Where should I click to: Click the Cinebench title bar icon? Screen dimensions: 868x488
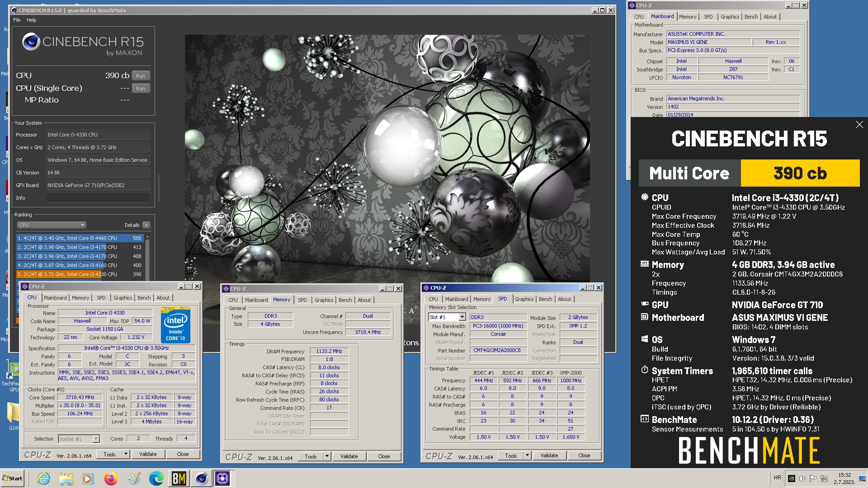(14, 10)
